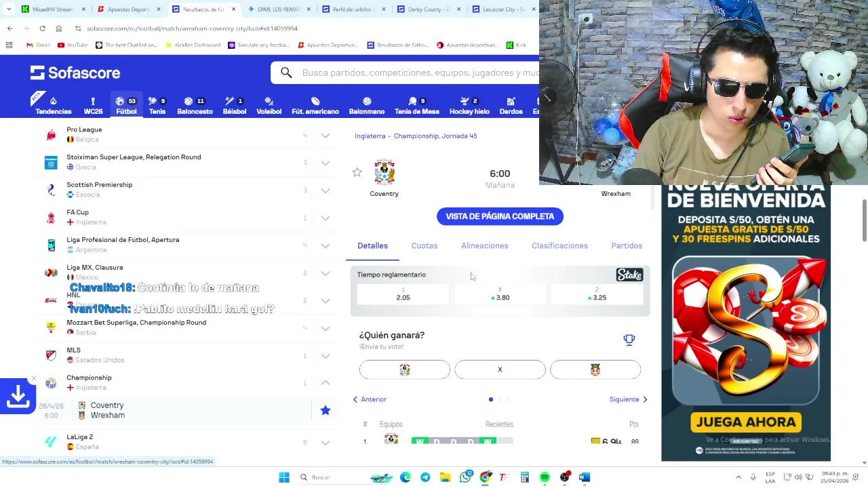The width and height of the screenshot is (868, 488).
Task: Open the Tenis sport category
Action: [x=157, y=105]
